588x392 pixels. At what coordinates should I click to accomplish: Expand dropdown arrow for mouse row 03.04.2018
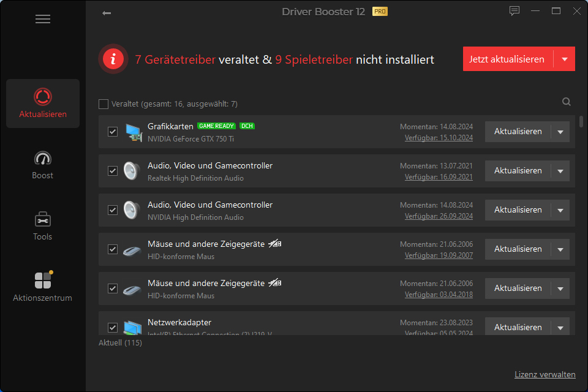tap(560, 288)
